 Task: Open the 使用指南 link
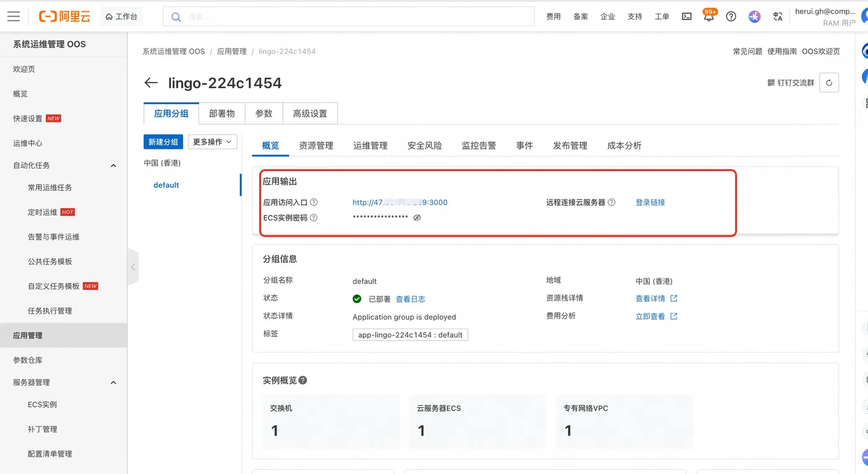(782, 51)
